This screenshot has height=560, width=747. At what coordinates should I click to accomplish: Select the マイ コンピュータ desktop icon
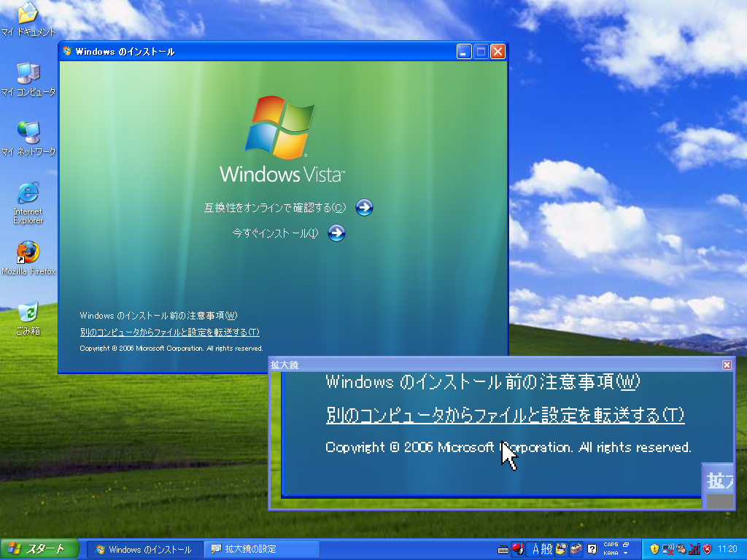point(28,79)
